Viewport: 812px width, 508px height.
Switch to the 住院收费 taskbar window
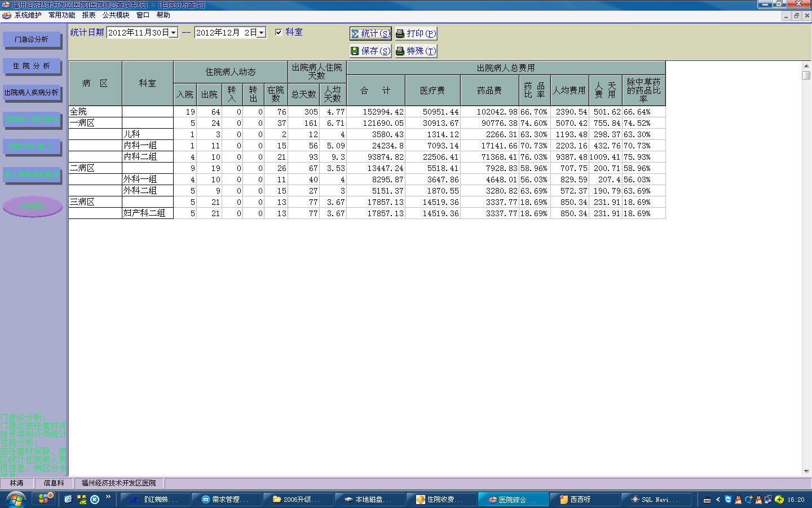(x=442, y=500)
